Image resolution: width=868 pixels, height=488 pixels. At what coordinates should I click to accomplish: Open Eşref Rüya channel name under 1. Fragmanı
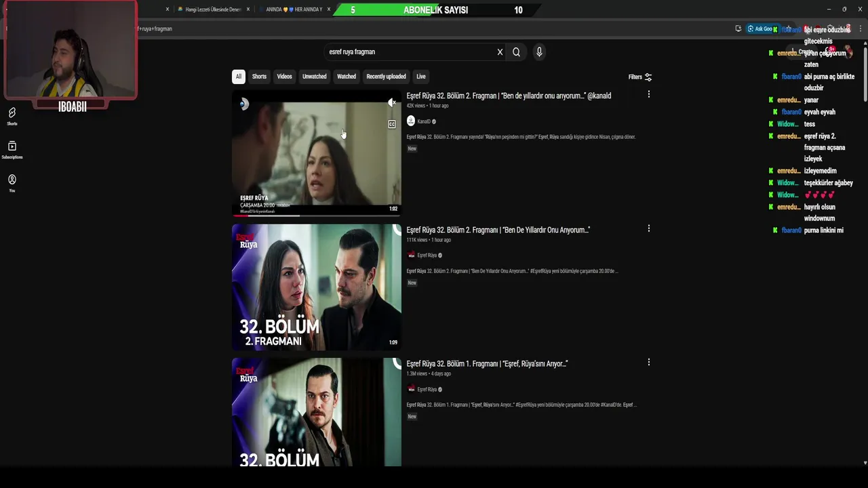click(x=427, y=389)
